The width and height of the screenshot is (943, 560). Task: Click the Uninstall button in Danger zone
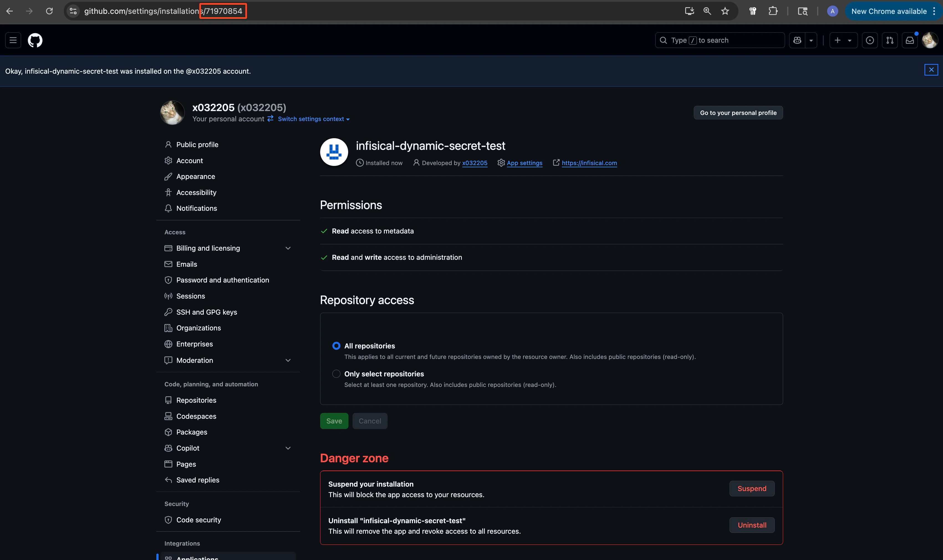752,525
